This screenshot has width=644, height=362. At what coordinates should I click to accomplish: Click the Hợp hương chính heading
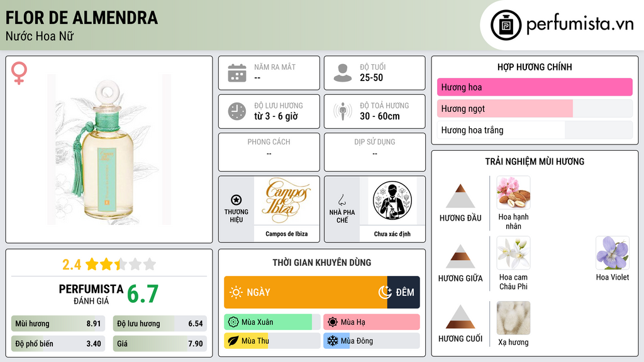(535, 67)
